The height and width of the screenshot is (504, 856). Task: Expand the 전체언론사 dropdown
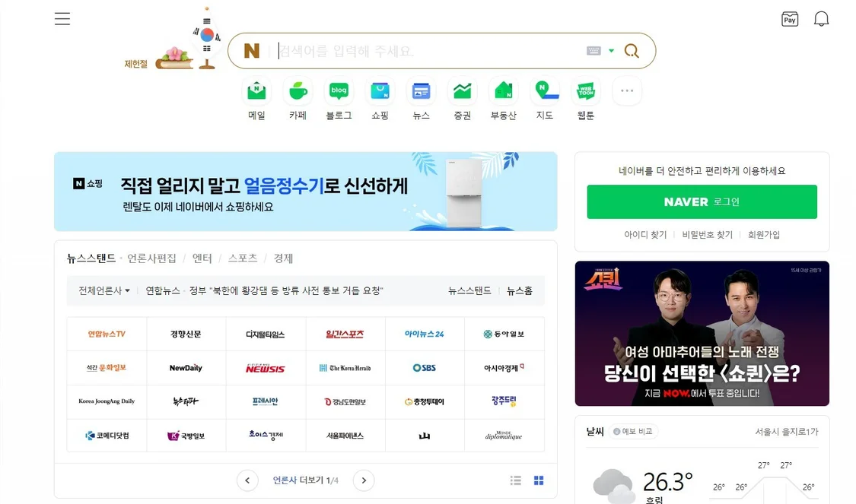point(104,290)
